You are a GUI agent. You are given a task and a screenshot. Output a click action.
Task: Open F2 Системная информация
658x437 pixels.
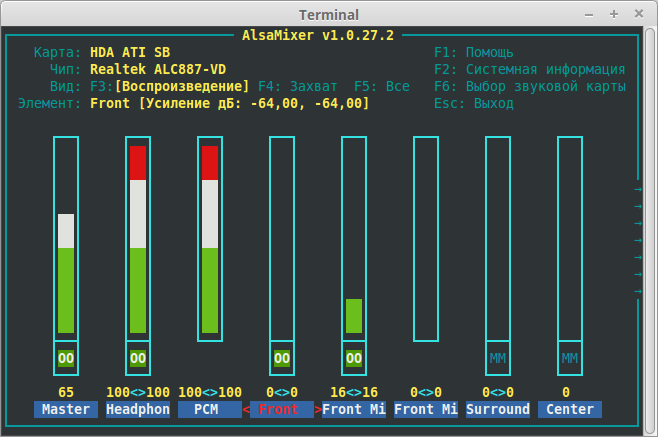tap(530, 70)
